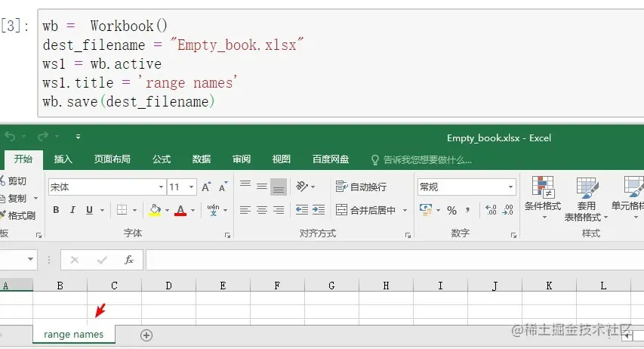Screen dimensions: 644x349
Task: Click the 剪切 cut button
Action: tap(13, 181)
